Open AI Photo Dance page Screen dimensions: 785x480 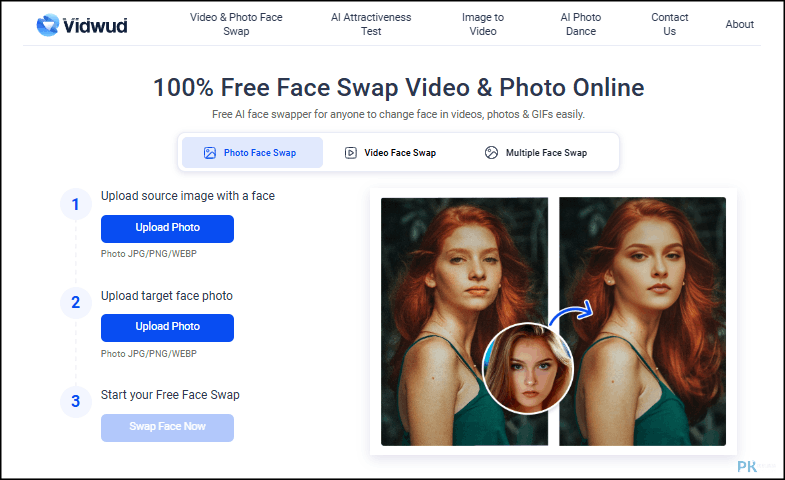click(581, 24)
